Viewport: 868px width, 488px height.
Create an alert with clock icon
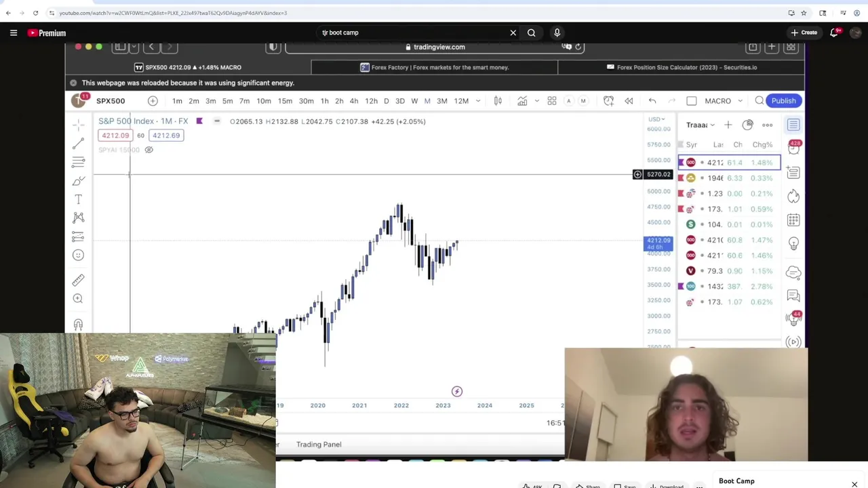tap(608, 101)
